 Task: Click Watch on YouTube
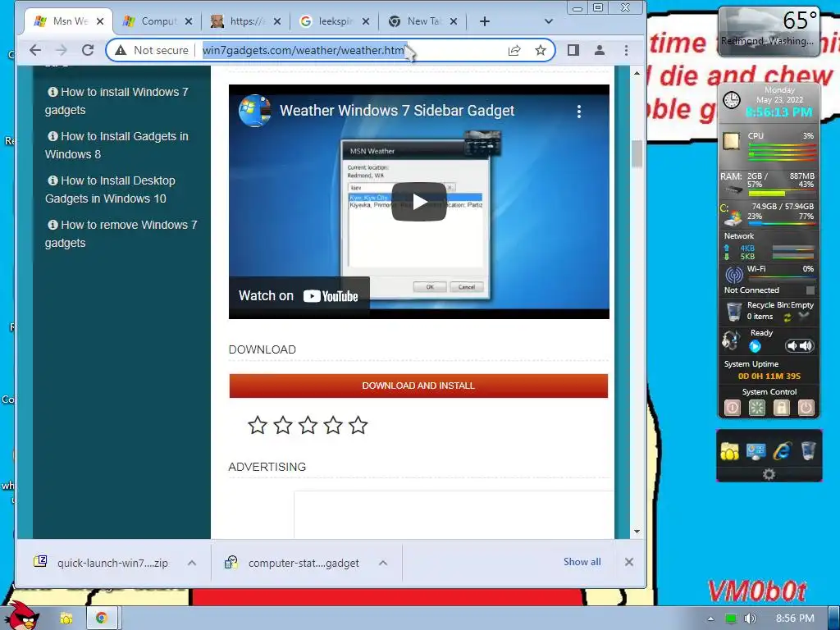(x=299, y=295)
